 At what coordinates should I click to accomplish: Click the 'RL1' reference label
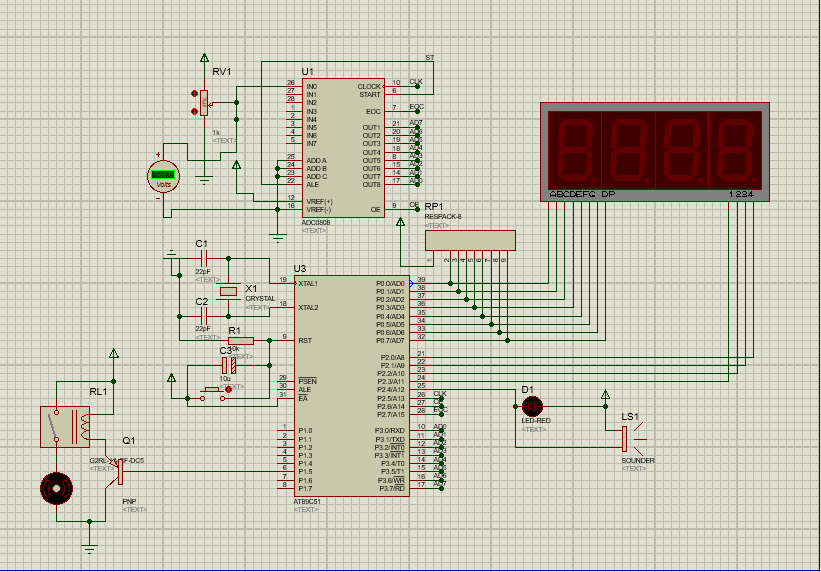[x=98, y=392]
